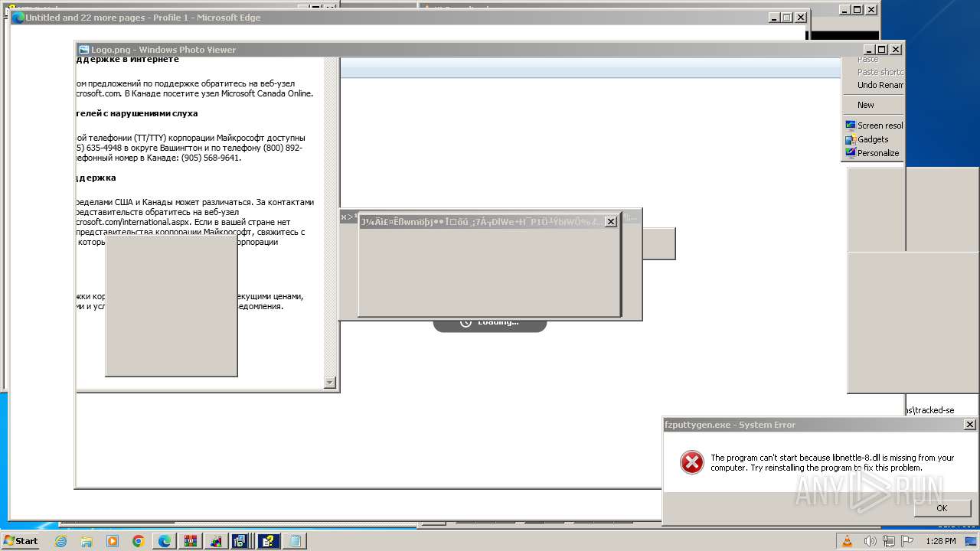Viewport: 980px width, 551px height.
Task: Minimize the Windows Photo Viewer window
Action: (868, 50)
